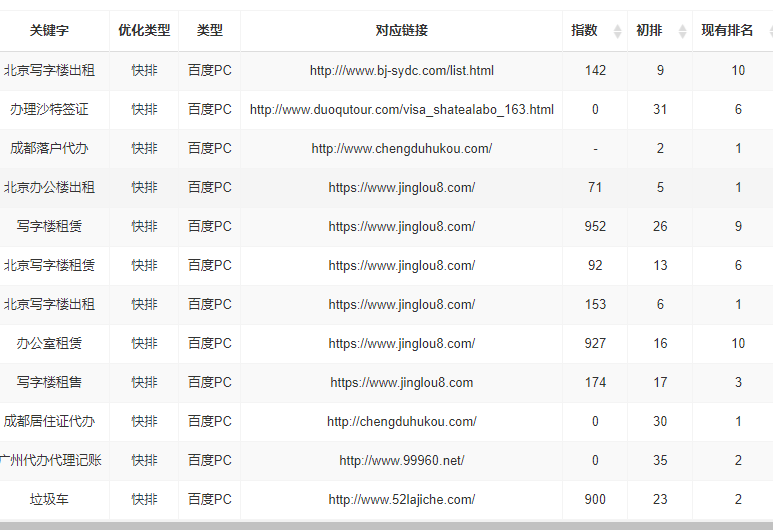Open the http://www.52lajiche.com/ link

click(x=401, y=499)
